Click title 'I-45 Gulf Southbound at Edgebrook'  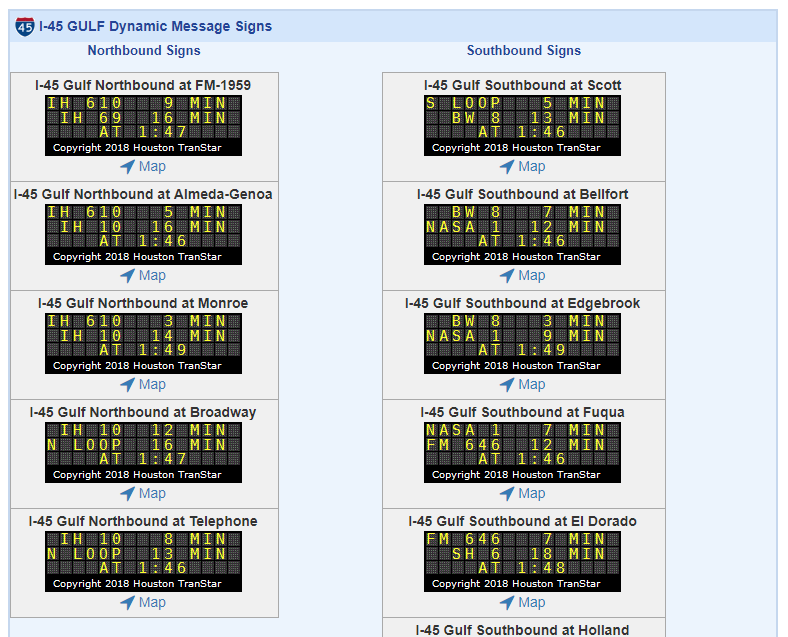[523, 303]
